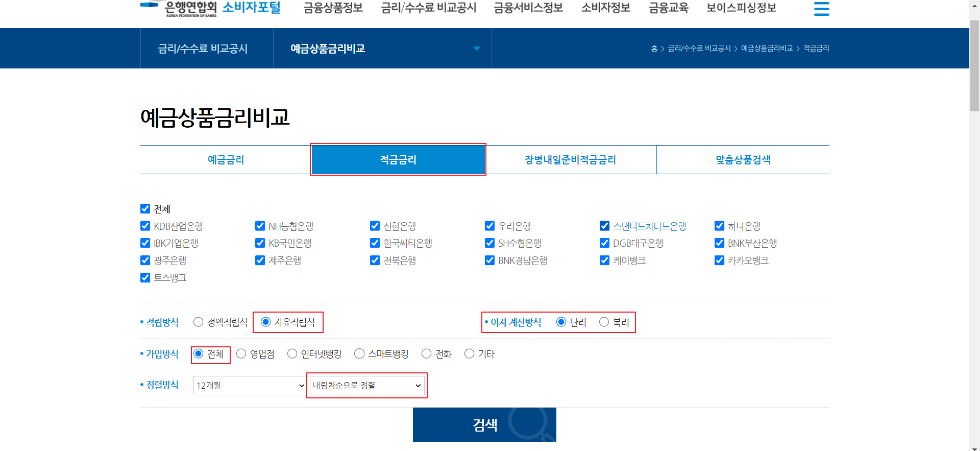980x451 pixels.
Task: Toggle the 하나은행 checkbox
Action: pyautogui.click(x=719, y=226)
